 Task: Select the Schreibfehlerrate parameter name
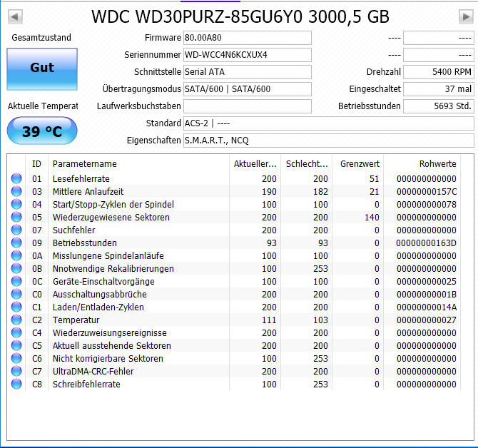[x=86, y=384]
